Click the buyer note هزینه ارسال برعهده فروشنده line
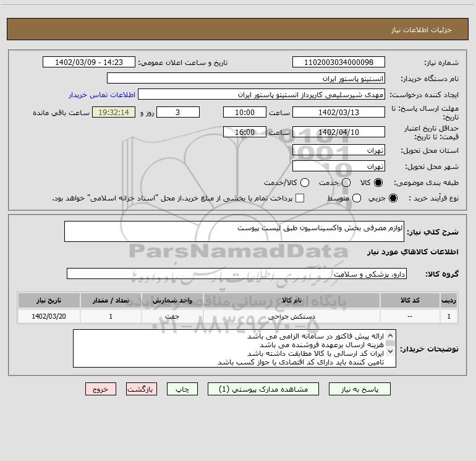Viewport: 476px width, 461px height. [x=322, y=345]
